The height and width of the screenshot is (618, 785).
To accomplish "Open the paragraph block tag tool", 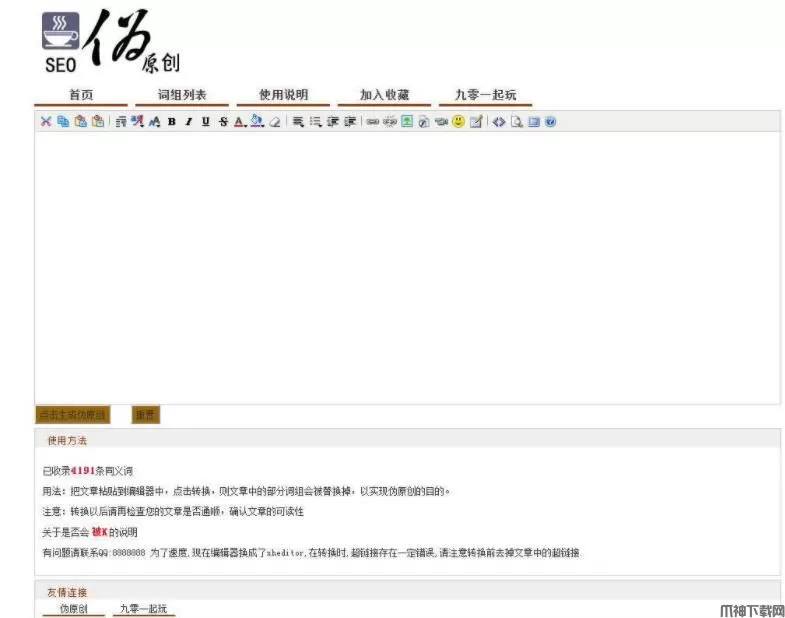I will (x=121, y=121).
